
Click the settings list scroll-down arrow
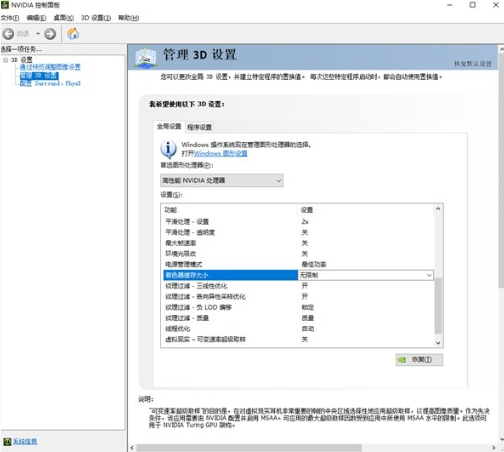[x=438, y=343]
